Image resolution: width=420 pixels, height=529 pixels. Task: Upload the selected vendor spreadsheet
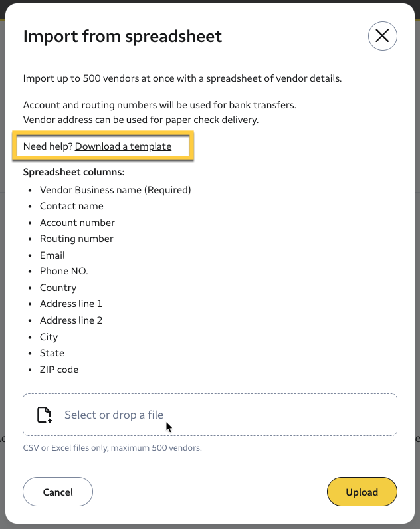click(362, 492)
